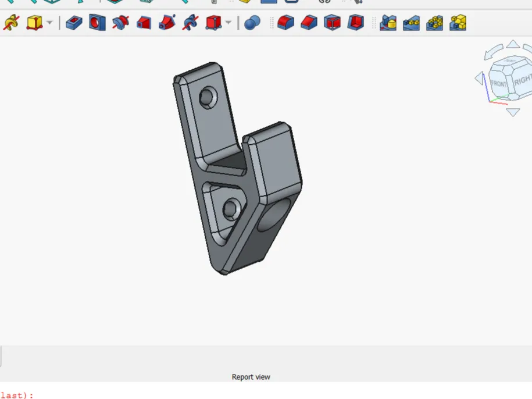Select the Additive helix tool
Viewport: 532px width, 399px height.
(11, 23)
